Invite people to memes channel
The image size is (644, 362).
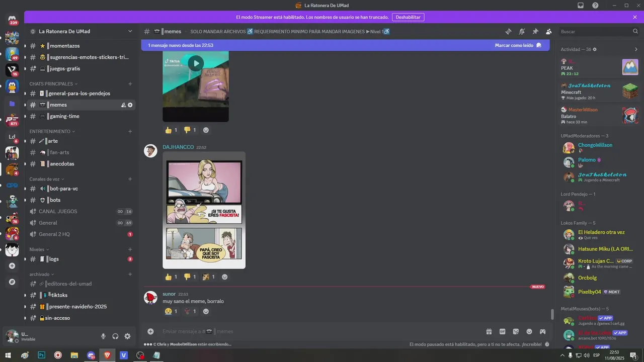[123, 105]
